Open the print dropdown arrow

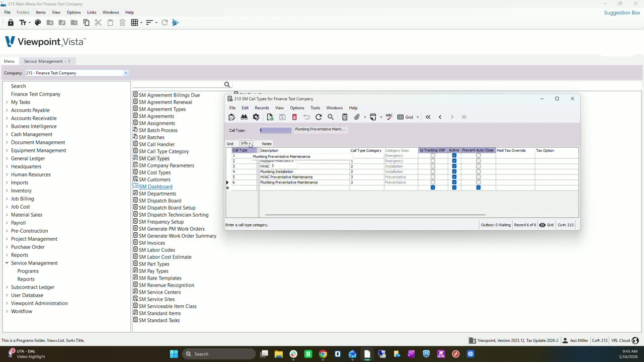coord(381,117)
